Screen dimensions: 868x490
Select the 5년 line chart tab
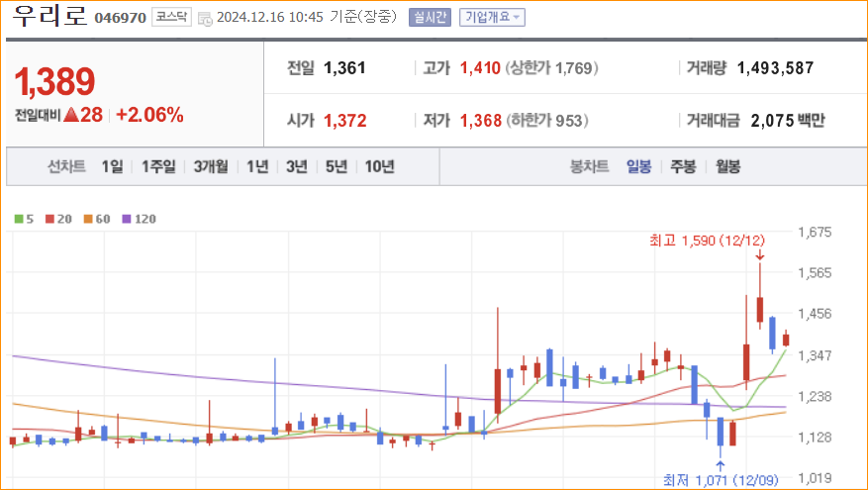337,166
